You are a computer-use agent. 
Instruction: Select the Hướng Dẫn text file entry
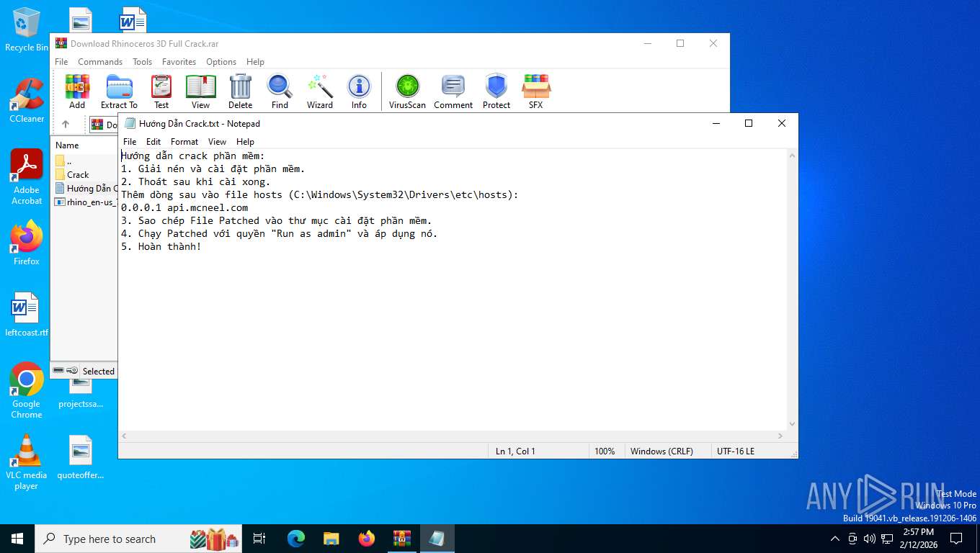tap(86, 188)
